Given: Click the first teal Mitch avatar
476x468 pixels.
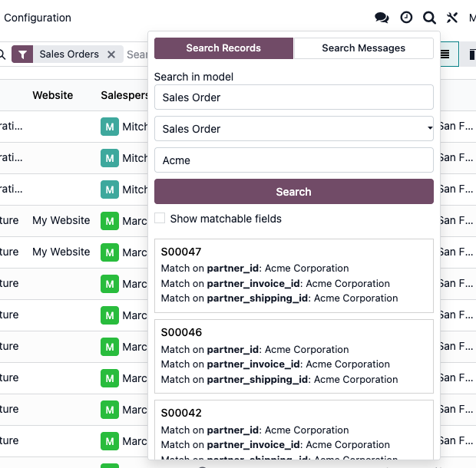Looking at the screenshot, I should [110, 127].
